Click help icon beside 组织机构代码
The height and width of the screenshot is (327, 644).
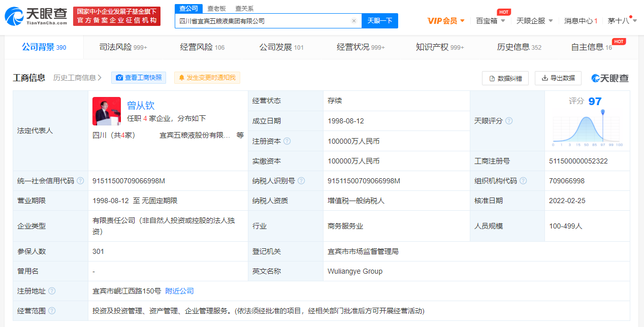523,181
